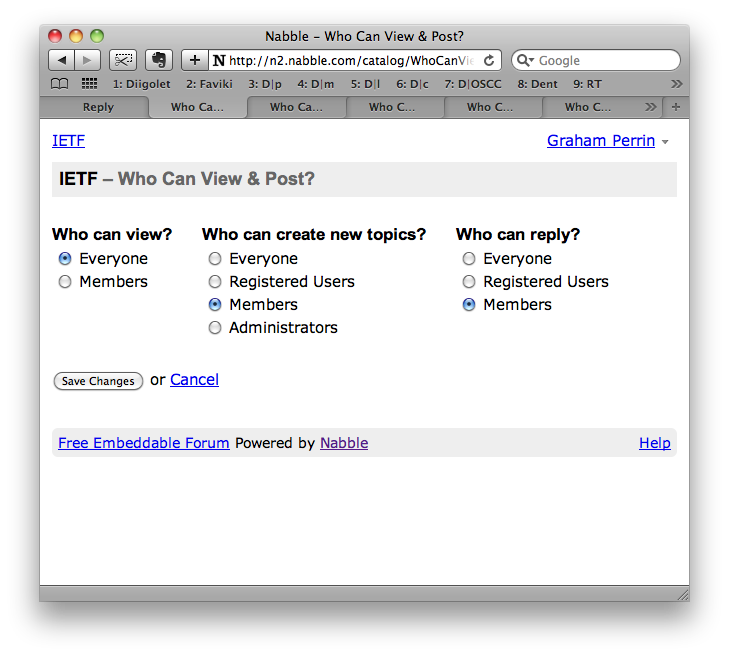
Task: Expand the bookmarks bar overflow chevron
Action: click(x=676, y=84)
